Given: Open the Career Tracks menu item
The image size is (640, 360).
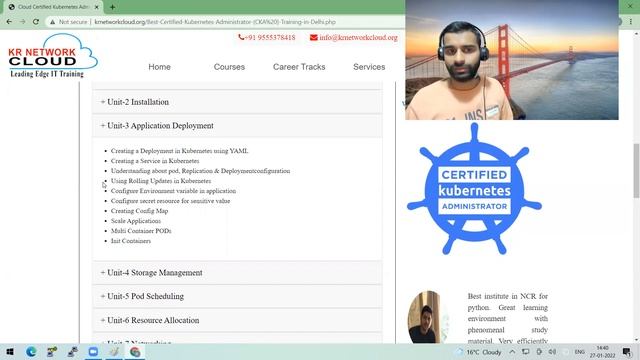Looking at the screenshot, I should (x=299, y=67).
